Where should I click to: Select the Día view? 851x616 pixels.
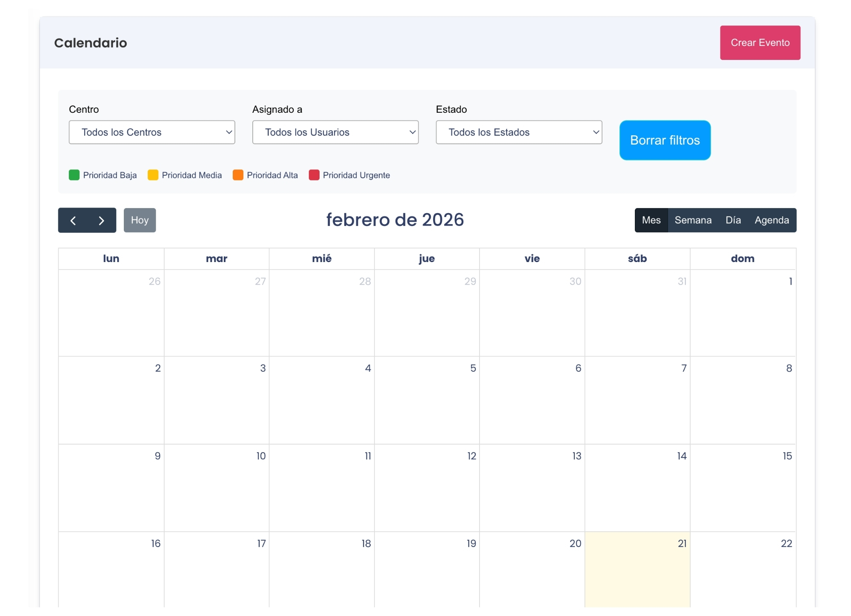click(x=733, y=220)
